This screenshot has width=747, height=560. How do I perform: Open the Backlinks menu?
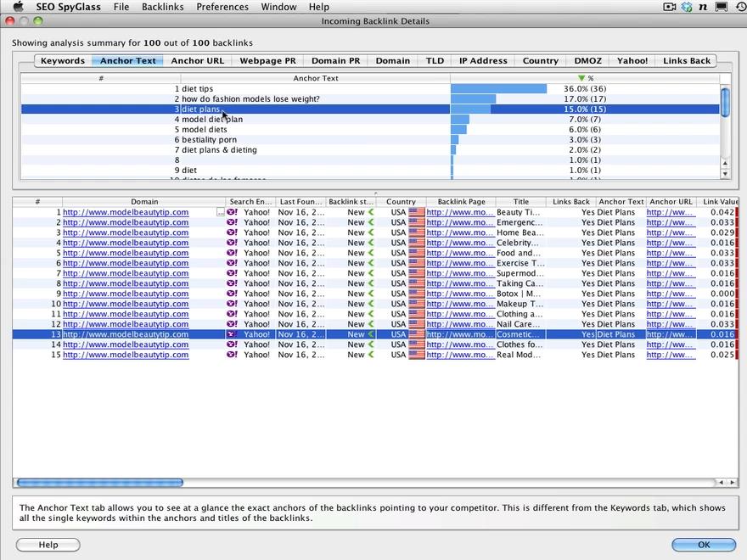tap(162, 7)
